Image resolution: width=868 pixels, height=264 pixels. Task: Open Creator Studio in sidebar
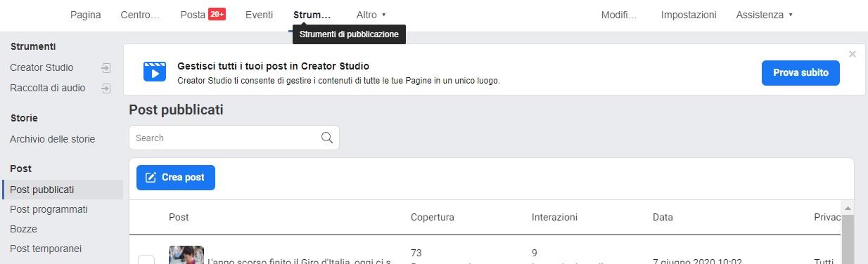42,68
